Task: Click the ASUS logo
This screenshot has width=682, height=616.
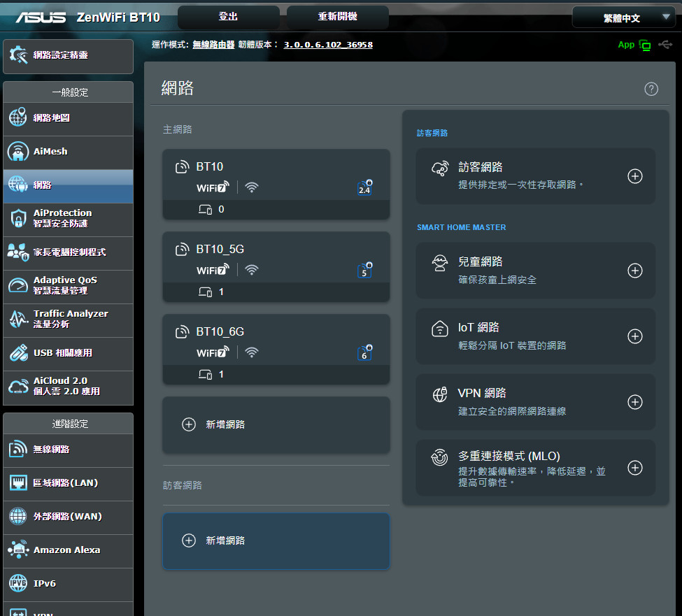Action: pyautogui.click(x=41, y=17)
